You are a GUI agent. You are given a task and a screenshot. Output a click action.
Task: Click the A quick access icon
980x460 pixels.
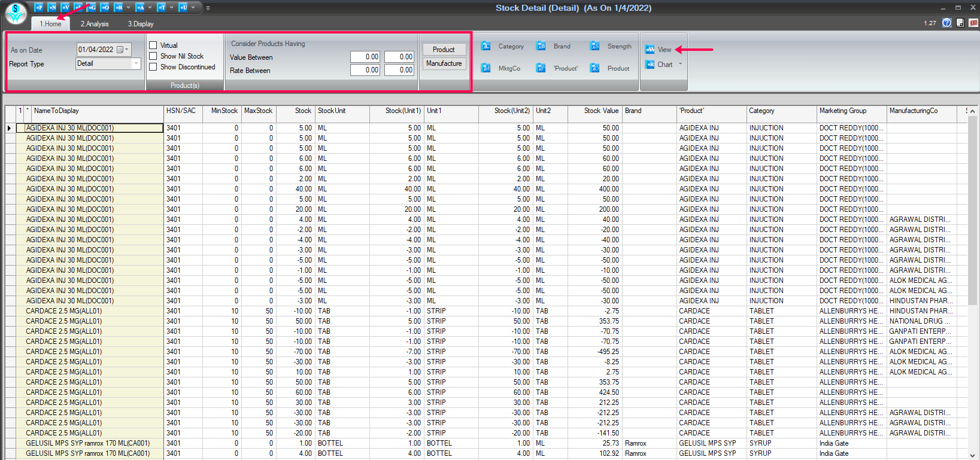139,7
